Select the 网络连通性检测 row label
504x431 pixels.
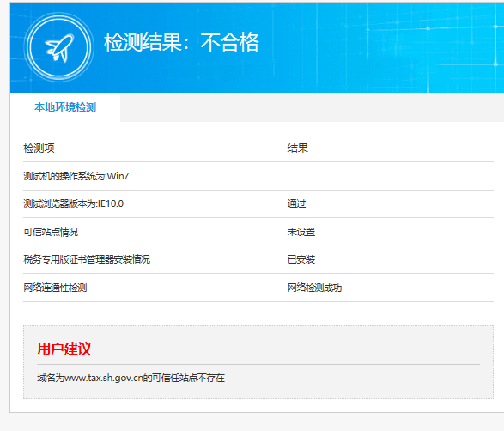click(x=55, y=288)
